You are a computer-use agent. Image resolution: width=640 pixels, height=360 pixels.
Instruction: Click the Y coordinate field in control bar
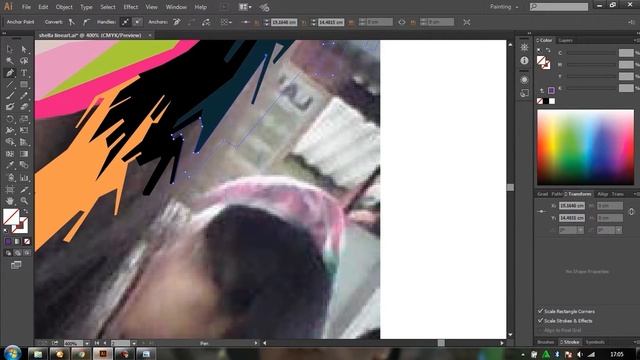pyautogui.click(x=331, y=22)
